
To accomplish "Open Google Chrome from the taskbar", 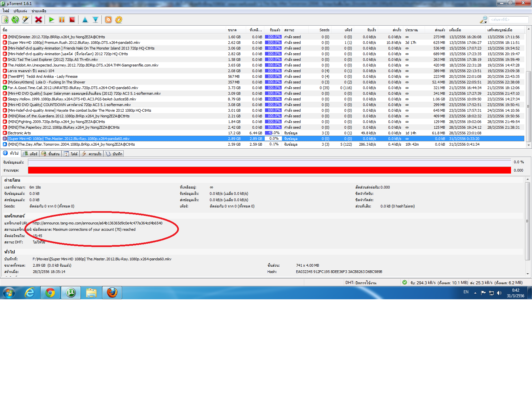I will (50, 293).
